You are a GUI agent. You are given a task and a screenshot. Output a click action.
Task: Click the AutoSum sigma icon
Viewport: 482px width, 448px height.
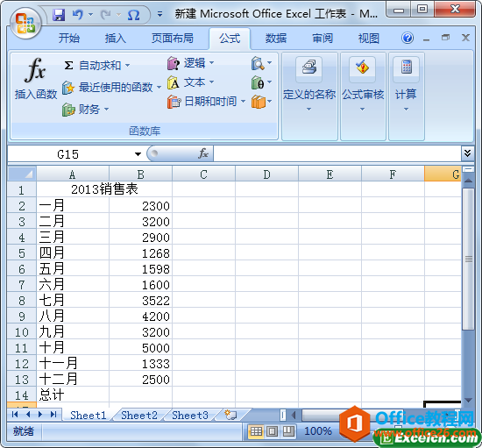[68, 65]
